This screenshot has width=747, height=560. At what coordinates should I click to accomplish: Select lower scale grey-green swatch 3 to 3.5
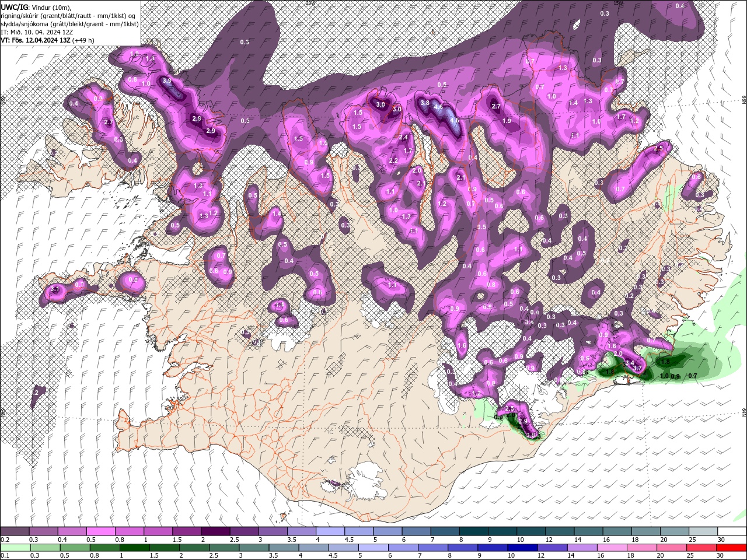pyautogui.click(x=254, y=548)
